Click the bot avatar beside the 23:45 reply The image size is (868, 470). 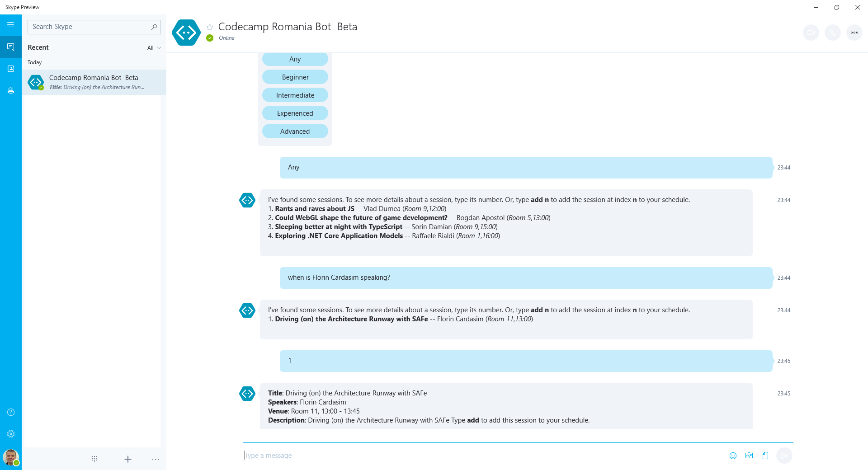click(247, 394)
